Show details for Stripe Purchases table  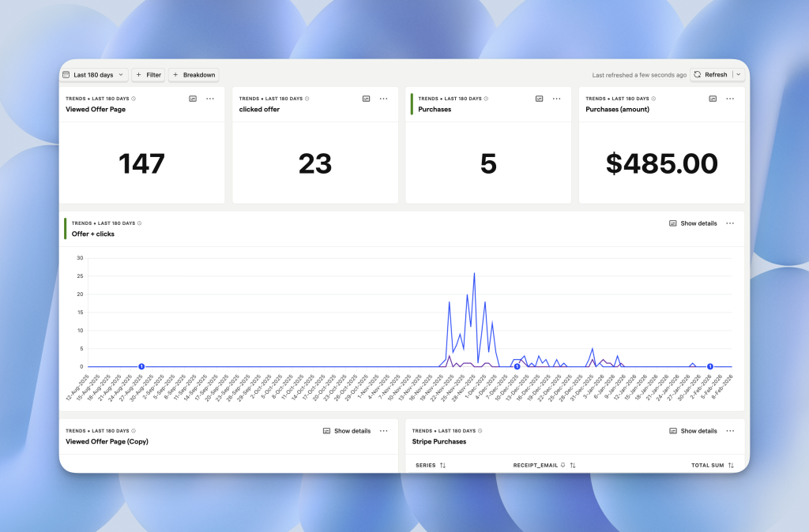point(693,431)
